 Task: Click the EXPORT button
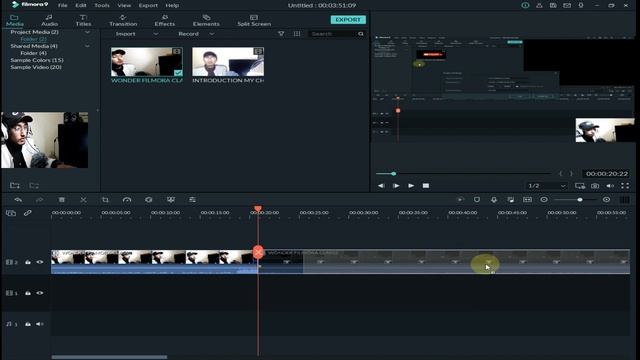point(348,20)
